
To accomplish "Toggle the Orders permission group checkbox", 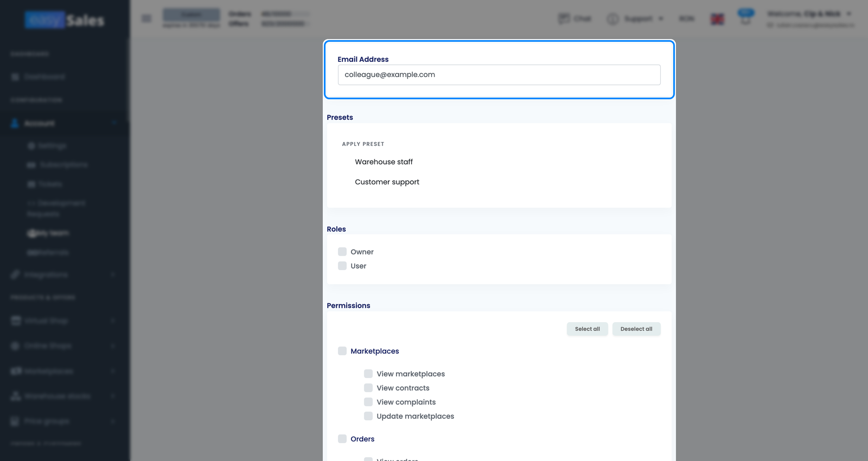I will [x=342, y=439].
